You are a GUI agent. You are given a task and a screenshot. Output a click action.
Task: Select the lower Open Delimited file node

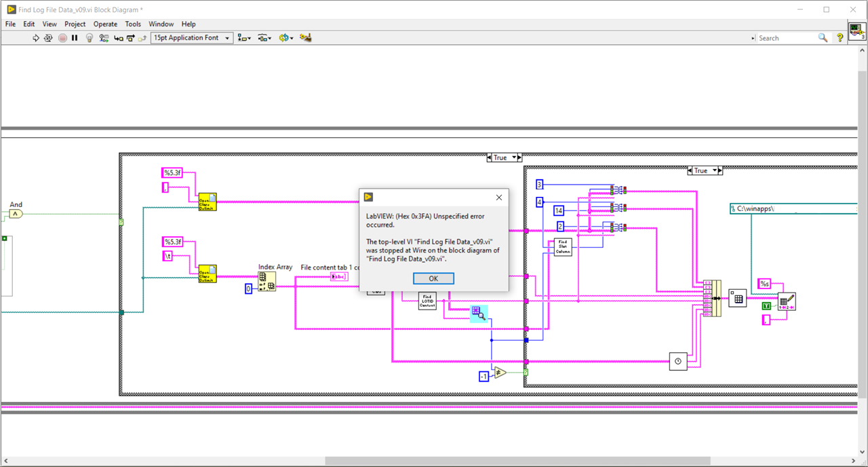(x=208, y=273)
